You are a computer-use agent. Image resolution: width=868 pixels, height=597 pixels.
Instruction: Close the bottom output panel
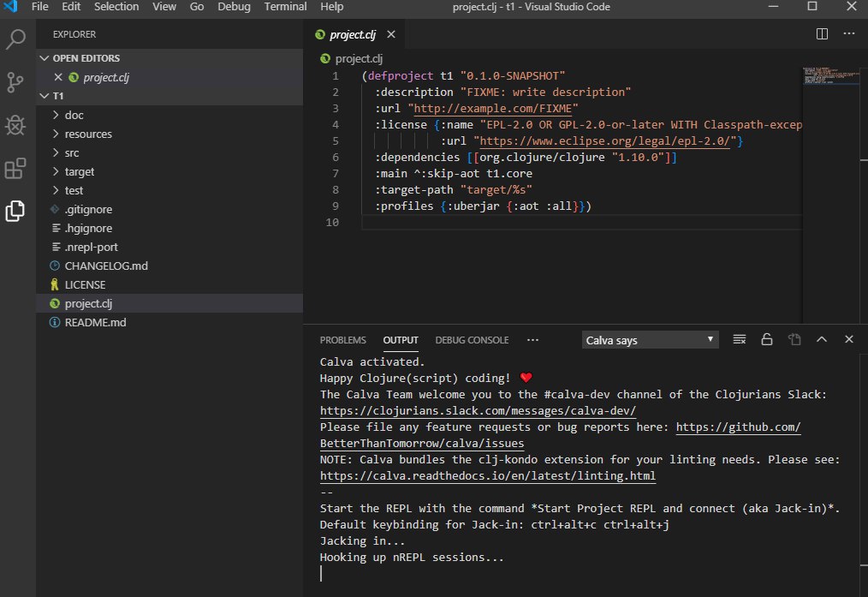[x=849, y=339]
